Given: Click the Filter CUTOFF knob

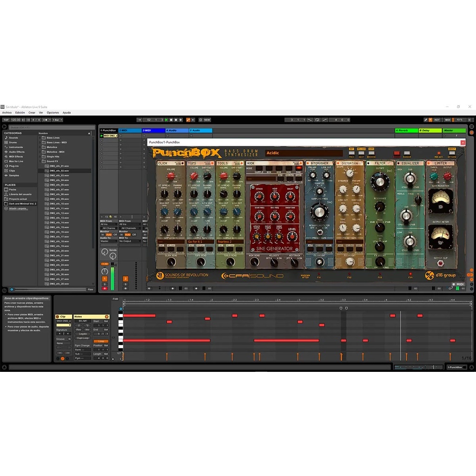Looking at the screenshot, I should click(x=379, y=182).
